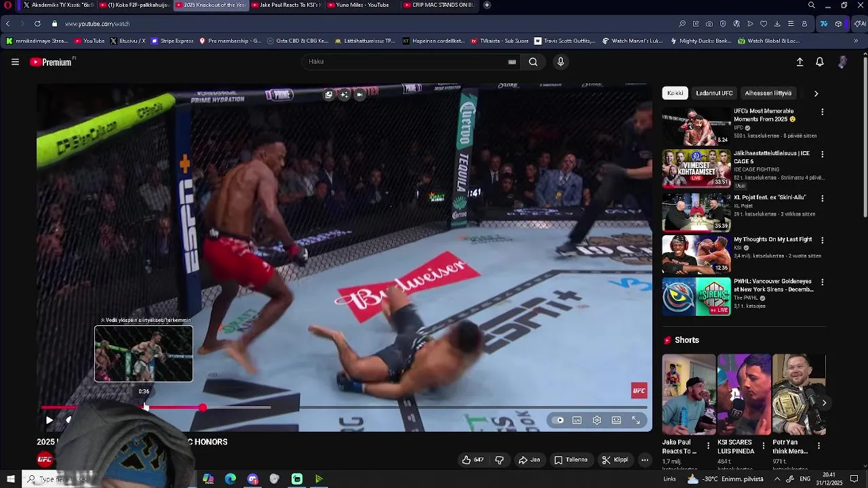Switch to Jake Paul Reacts To KSI's tab

click(x=285, y=5)
